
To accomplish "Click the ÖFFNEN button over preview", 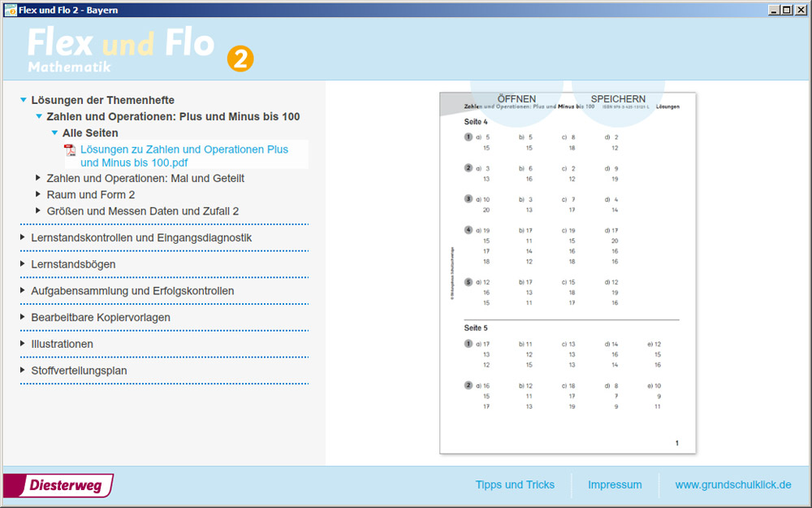I will (516, 99).
